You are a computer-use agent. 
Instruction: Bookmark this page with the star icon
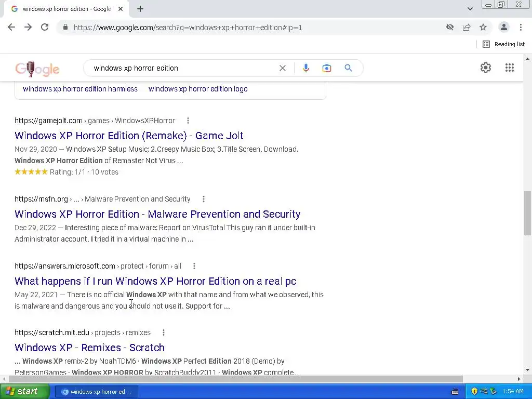[x=483, y=27]
